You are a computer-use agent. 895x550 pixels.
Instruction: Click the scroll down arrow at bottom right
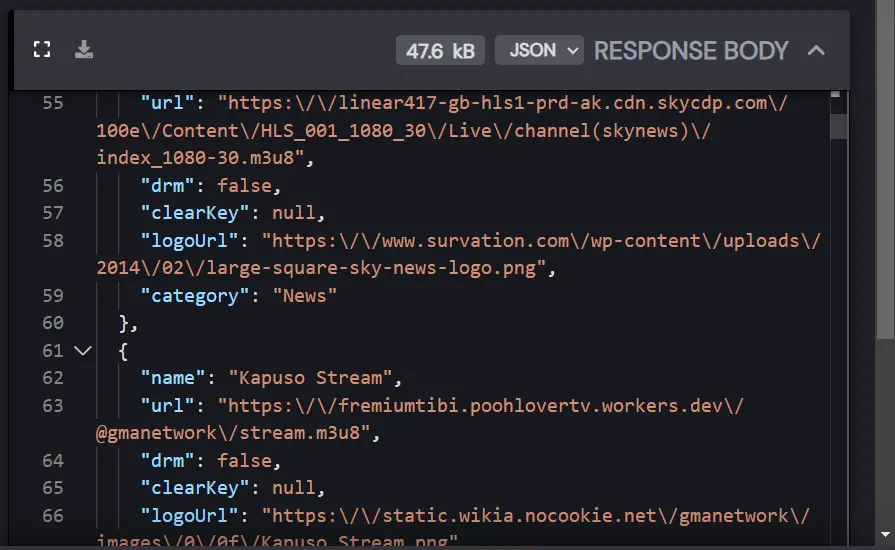[885, 535]
